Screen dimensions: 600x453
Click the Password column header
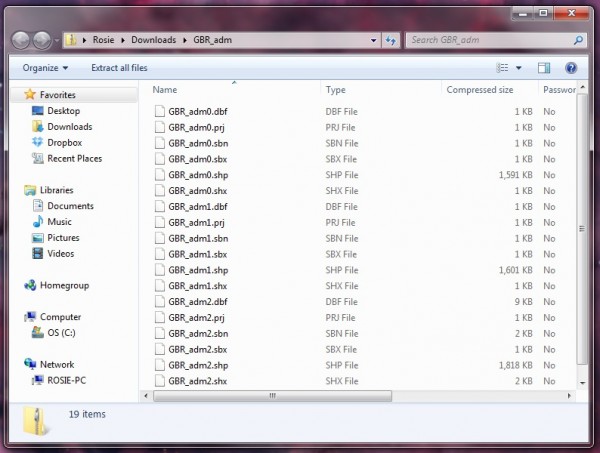559,90
